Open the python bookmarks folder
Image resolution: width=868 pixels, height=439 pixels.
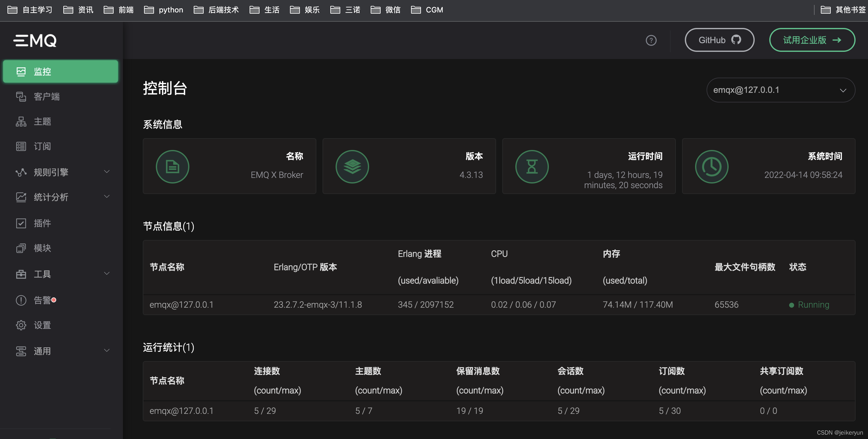tap(164, 10)
